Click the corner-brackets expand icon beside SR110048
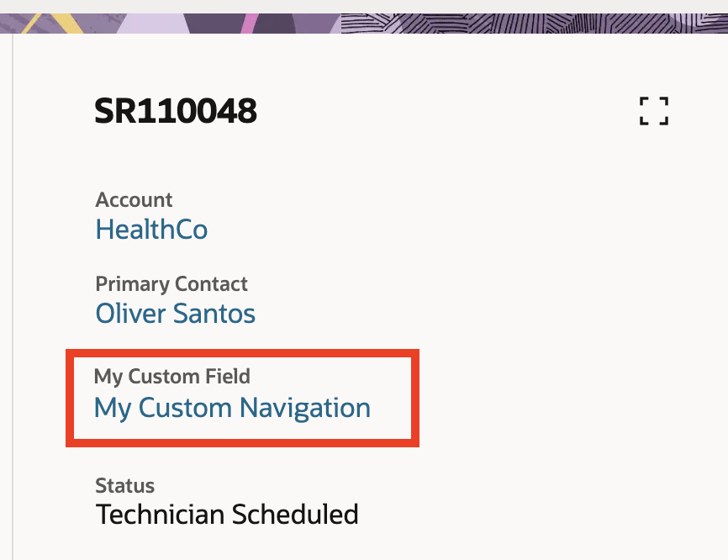This screenshot has width=728, height=560. click(x=653, y=110)
